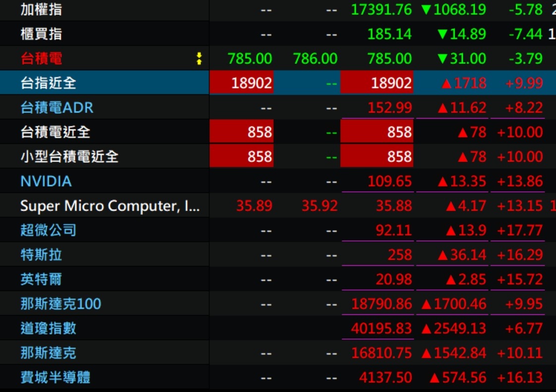Click the 英特爾 percent +15.72

click(x=520, y=279)
